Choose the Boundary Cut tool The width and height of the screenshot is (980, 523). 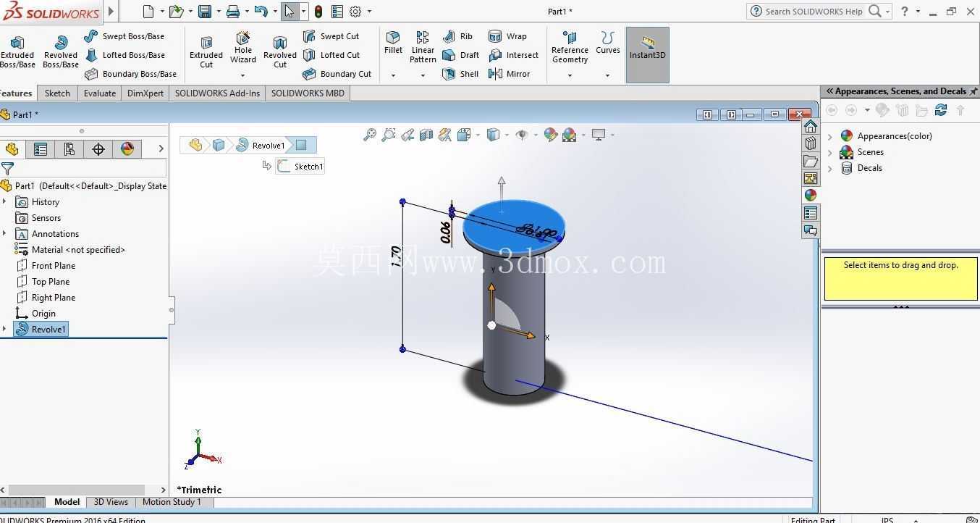337,74
